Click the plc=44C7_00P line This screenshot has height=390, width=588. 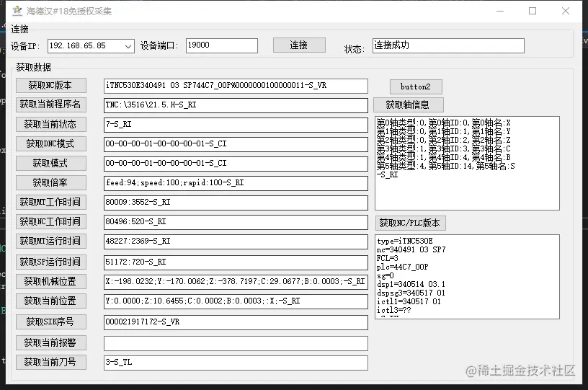coord(403,267)
